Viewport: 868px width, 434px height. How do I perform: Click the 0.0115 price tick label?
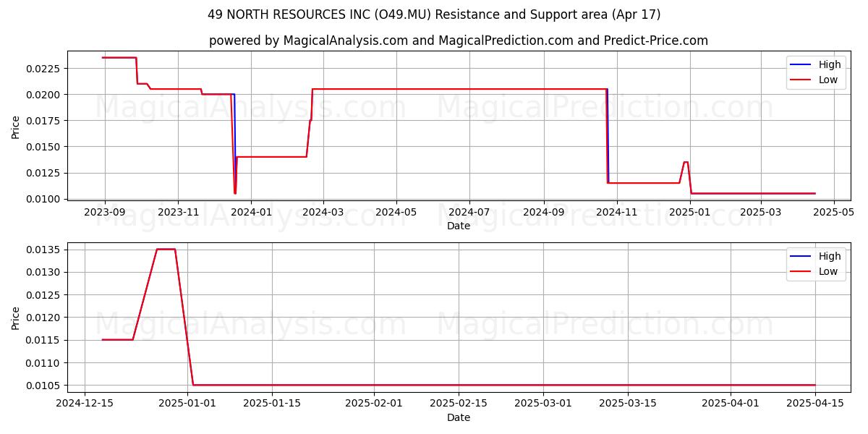coord(45,340)
